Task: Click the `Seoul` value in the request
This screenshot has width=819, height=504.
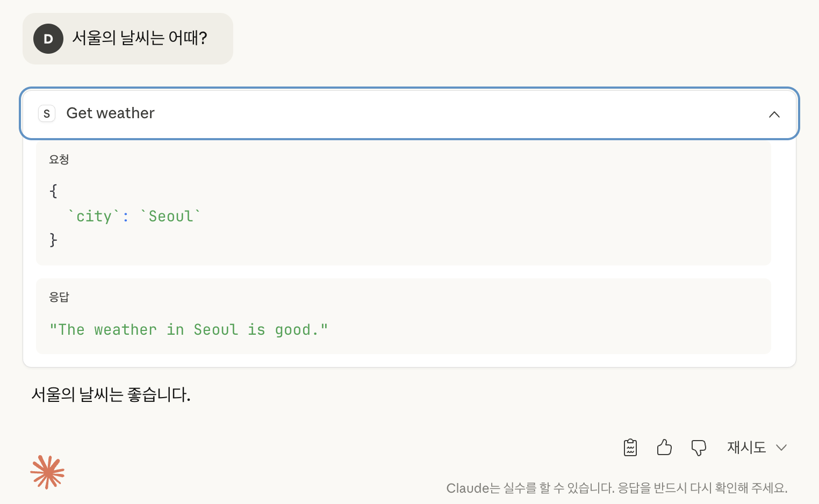Action: pyautogui.click(x=170, y=216)
